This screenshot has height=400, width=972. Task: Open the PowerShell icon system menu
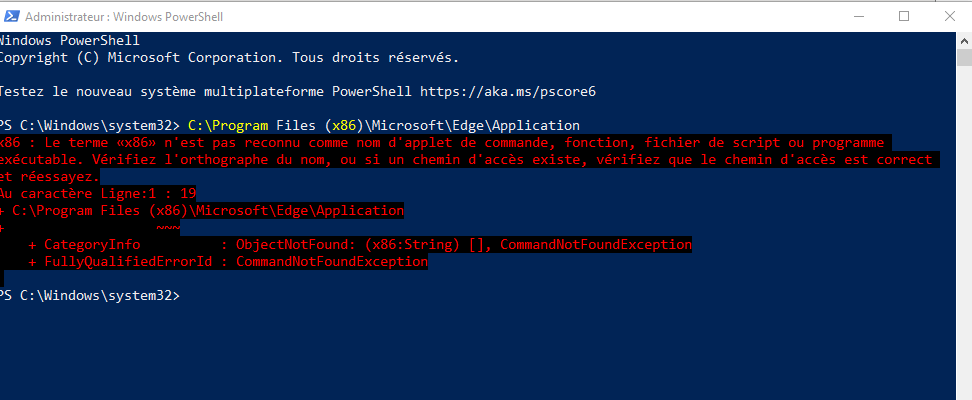pyautogui.click(x=11, y=17)
